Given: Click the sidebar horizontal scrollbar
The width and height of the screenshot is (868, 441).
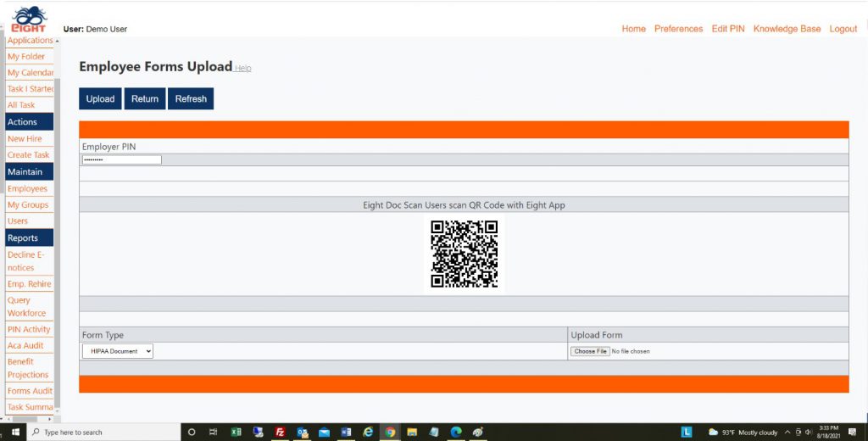Looking at the screenshot, I should [x=25, y=419].
